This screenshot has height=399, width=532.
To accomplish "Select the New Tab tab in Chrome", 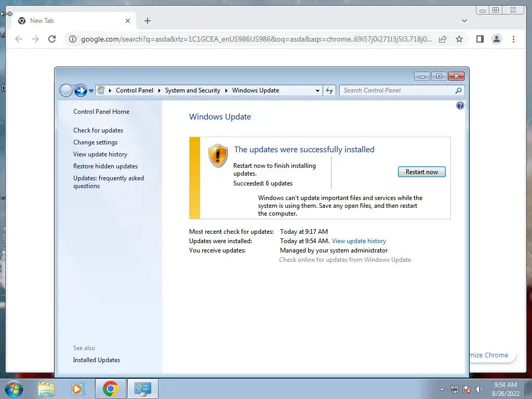I will pos(74,21).
